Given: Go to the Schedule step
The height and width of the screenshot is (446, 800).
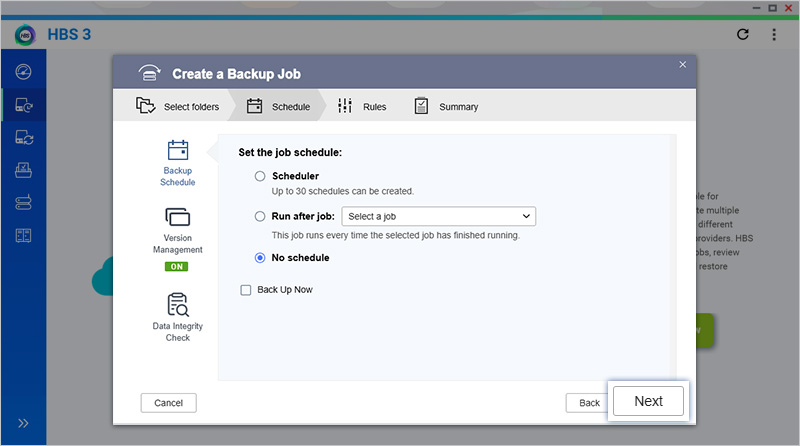Looking at the screenshot, I should (278, 106).
